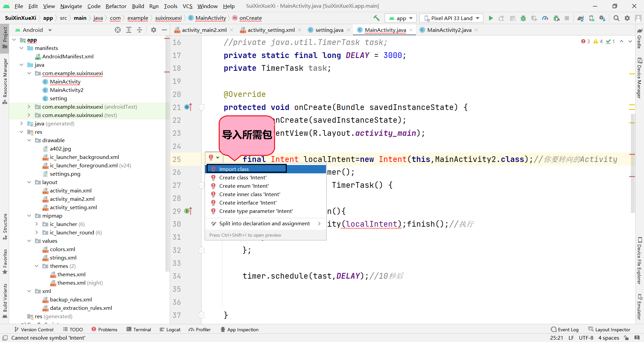Collapse the themes (2) folder
Screen dimensions: 644x342
[37, 266]
